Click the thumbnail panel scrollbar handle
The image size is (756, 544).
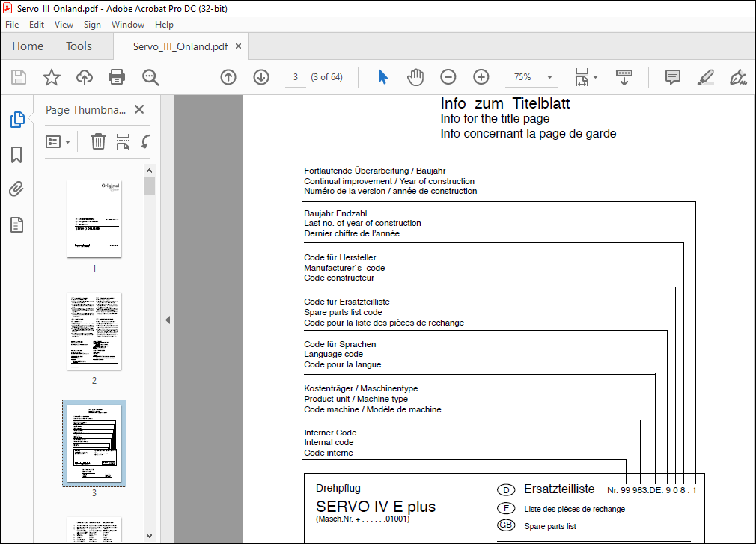pos(150,186)
